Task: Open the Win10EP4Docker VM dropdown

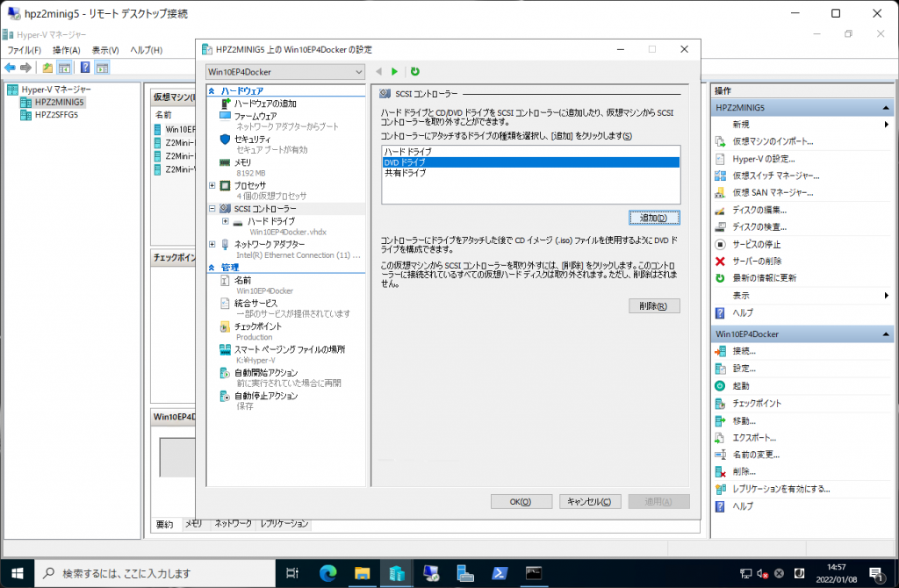Action: tap(285, 72)
